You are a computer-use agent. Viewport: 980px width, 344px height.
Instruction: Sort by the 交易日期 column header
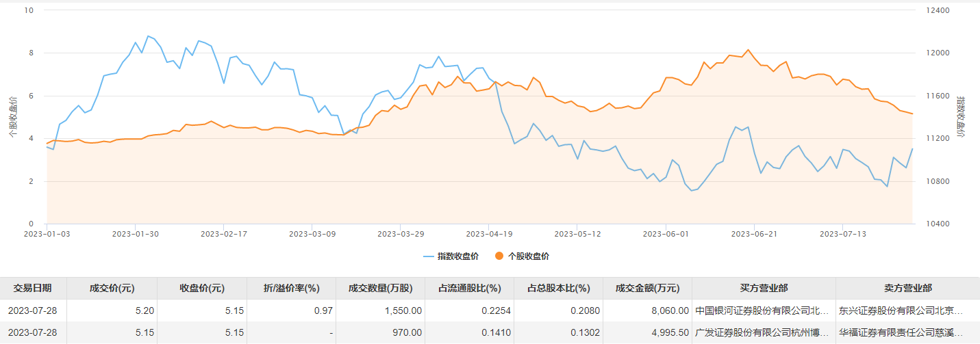coord(32,288)
